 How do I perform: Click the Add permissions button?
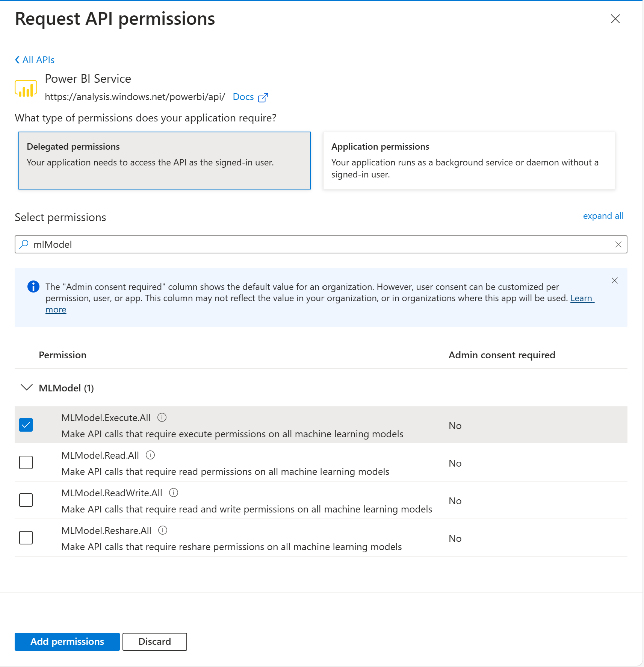click(67, 641)
